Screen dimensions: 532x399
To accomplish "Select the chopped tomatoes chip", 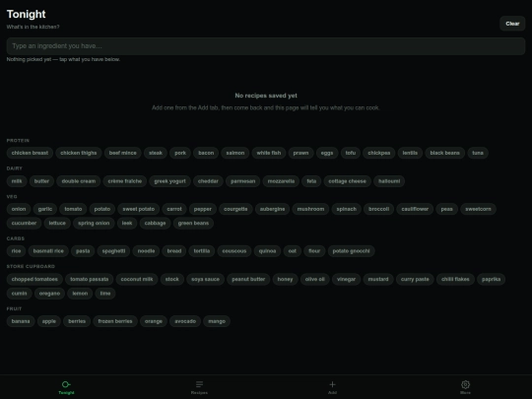I will click(x=34, y=279).
